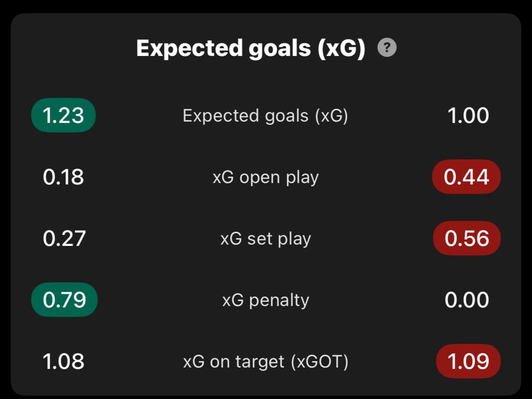Tap the 1.08 xGOT value
Screen dimensions: 532x399
click(x=63, y=361)
